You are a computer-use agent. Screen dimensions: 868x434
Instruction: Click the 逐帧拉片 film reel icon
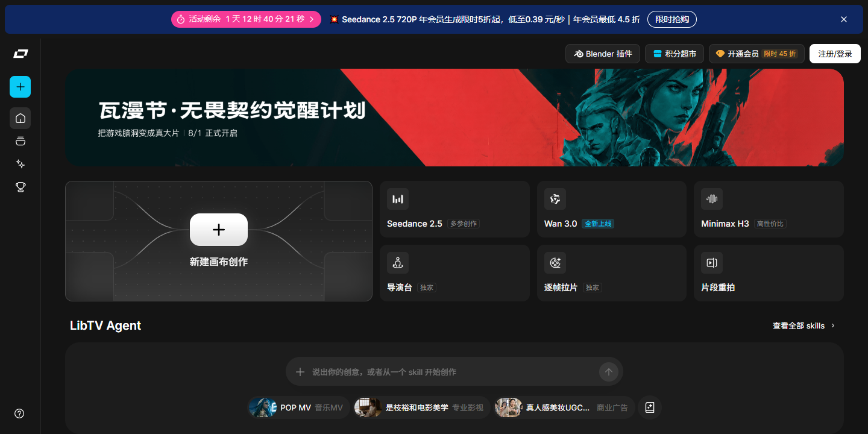pos(555,263)
